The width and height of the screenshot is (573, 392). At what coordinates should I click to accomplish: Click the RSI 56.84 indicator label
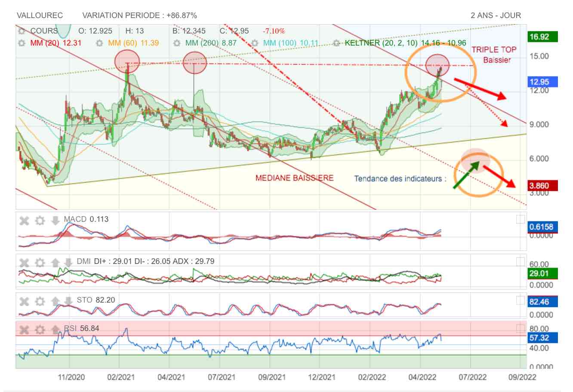[82, 328]
